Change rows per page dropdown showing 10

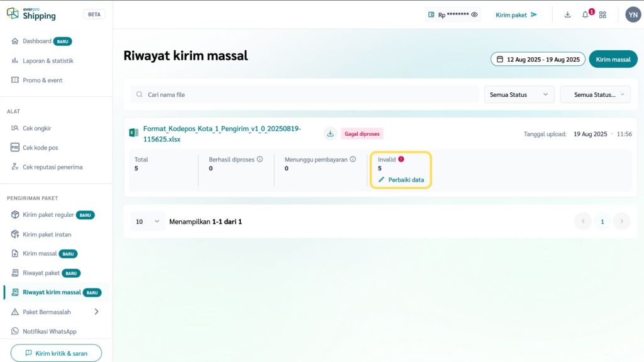click(148, 221)
